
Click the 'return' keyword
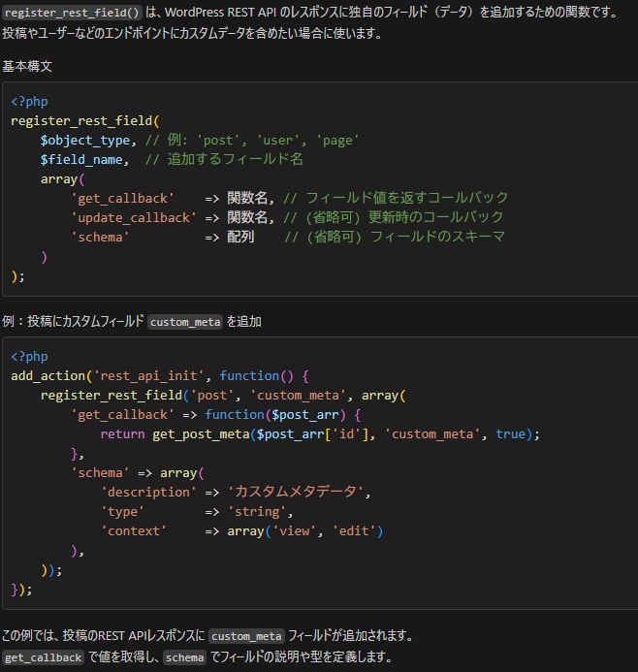(x=122, y=434)
